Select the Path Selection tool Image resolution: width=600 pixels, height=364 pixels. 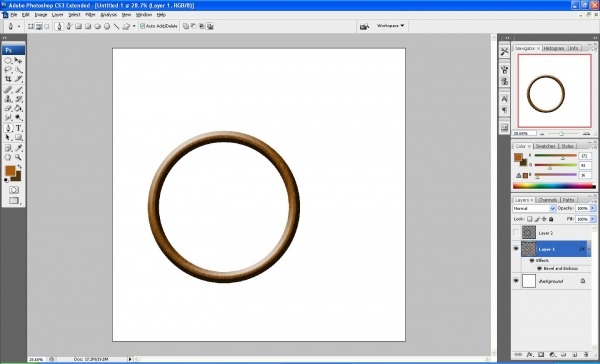[x=8, y=137]
